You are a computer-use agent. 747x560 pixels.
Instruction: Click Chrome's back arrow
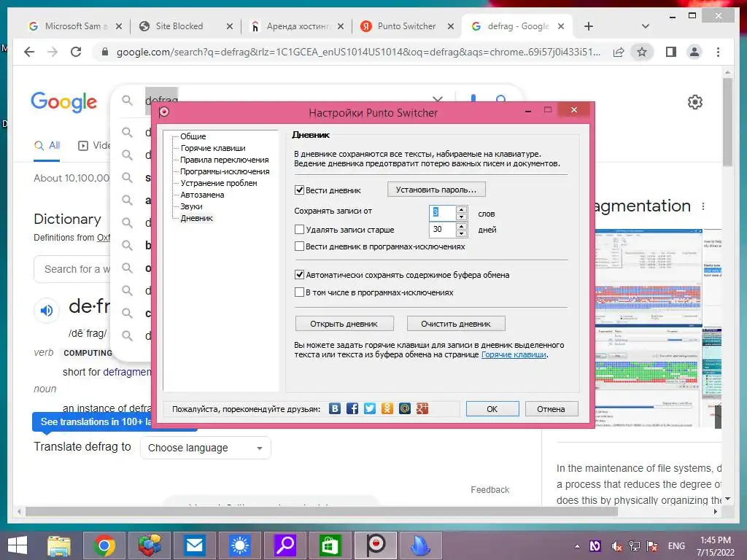point(29,52)
